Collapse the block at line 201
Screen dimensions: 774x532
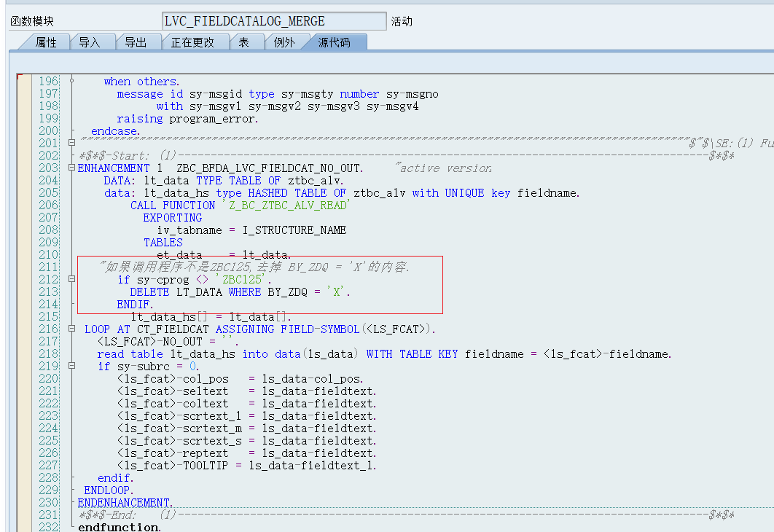[71, 143]
